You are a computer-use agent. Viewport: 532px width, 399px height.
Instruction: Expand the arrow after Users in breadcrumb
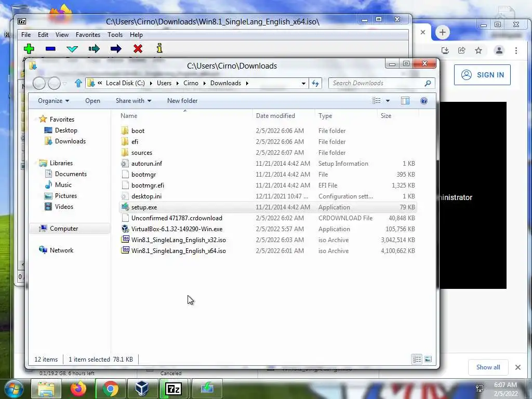pyautogui.click(x=177, y=83)
